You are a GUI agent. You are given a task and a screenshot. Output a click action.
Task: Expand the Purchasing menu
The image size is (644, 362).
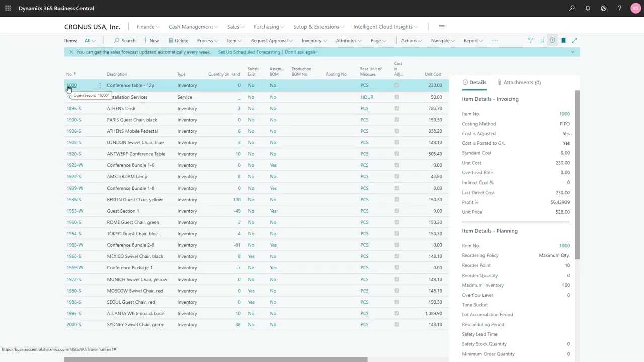point(269,27)
